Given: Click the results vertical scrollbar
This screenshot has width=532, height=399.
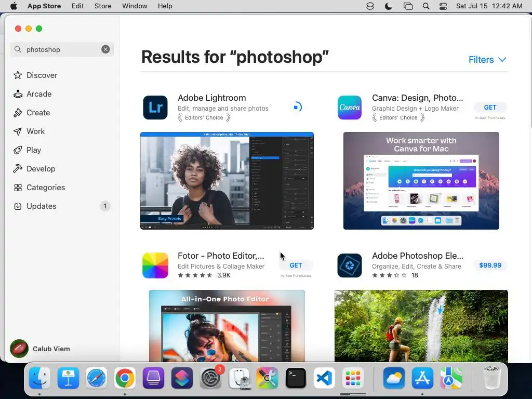Looking at the screenshot, I should (x=530, y=72).
